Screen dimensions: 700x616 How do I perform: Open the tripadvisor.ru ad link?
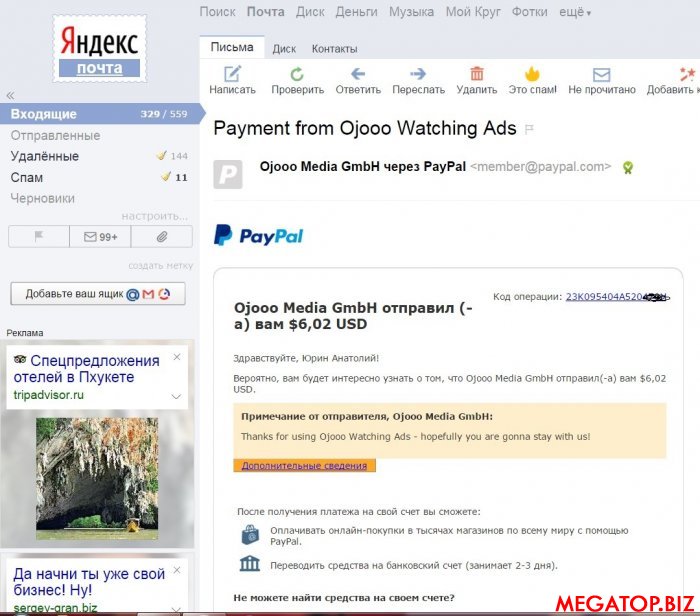(x=49, y=395)
